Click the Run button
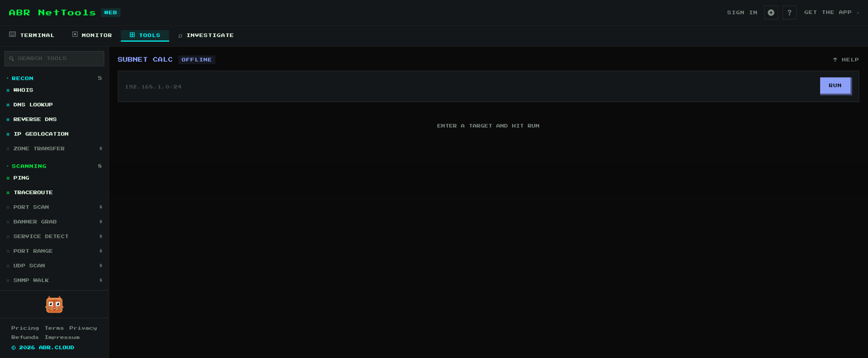This screenshot has width=868, height=358. pyautogui.click(x=835, y=86)
